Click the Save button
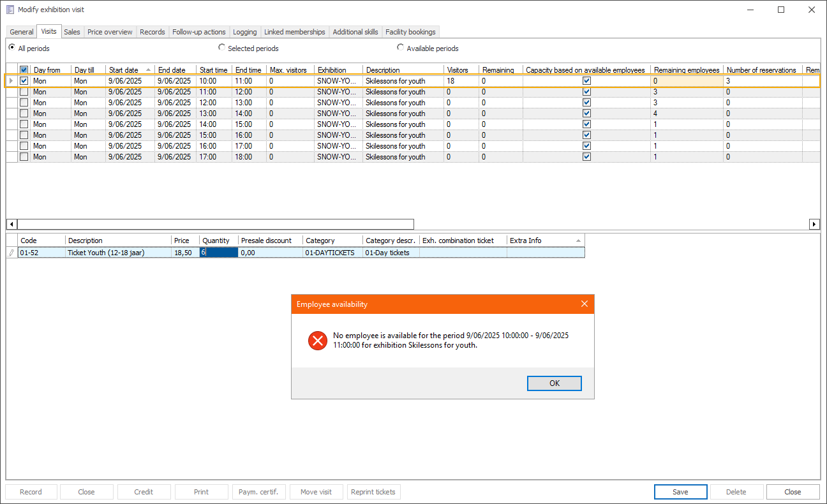This screenshot has width=827, height=504. (x=680, y=492)
